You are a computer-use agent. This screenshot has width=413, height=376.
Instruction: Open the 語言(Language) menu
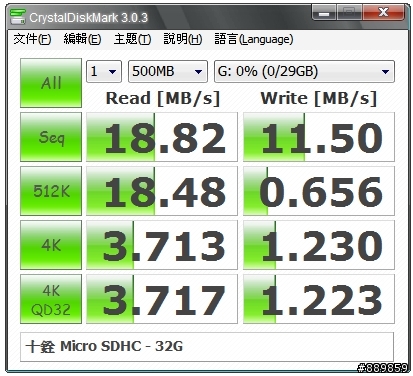[254, 39]
